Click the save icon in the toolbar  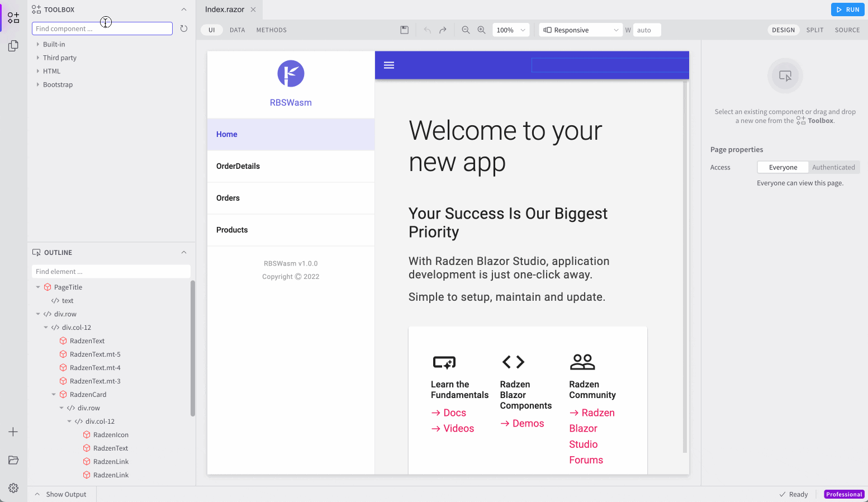[405, 30]
